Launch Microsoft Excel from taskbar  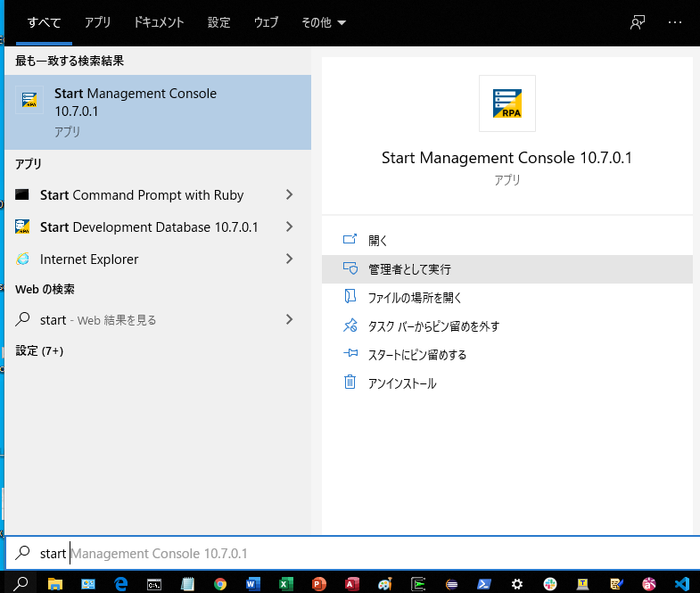285,583
